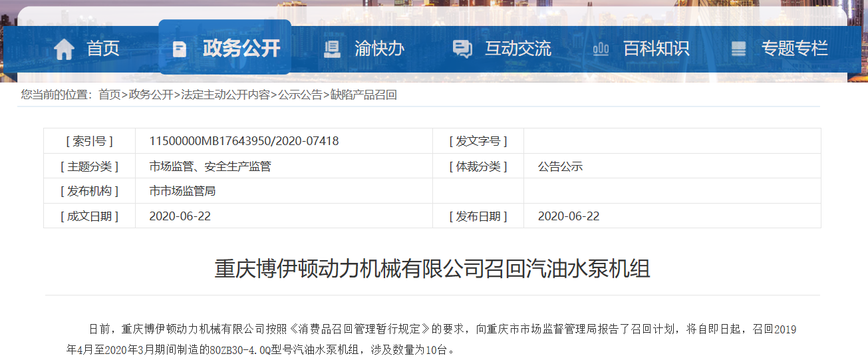The width and height of the screenshot is (868, 362).
Task: Click the 政务公开 breadcrumb link
Action: (x=151, y=95)
